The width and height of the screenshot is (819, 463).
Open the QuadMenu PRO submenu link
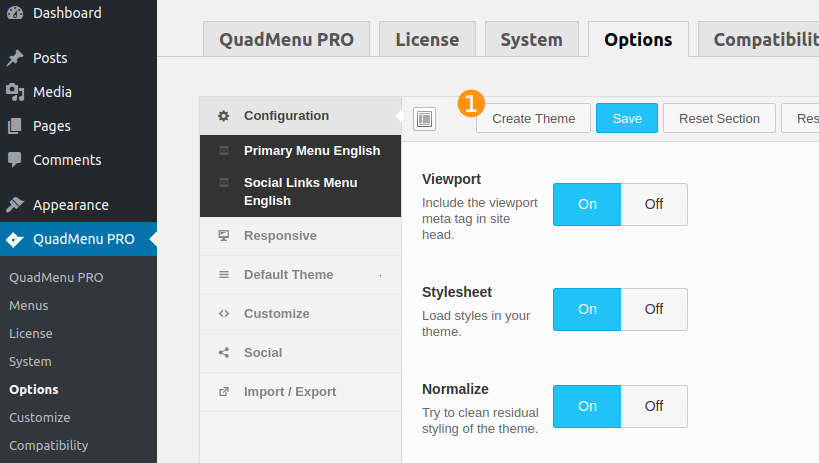coord(56,277)
